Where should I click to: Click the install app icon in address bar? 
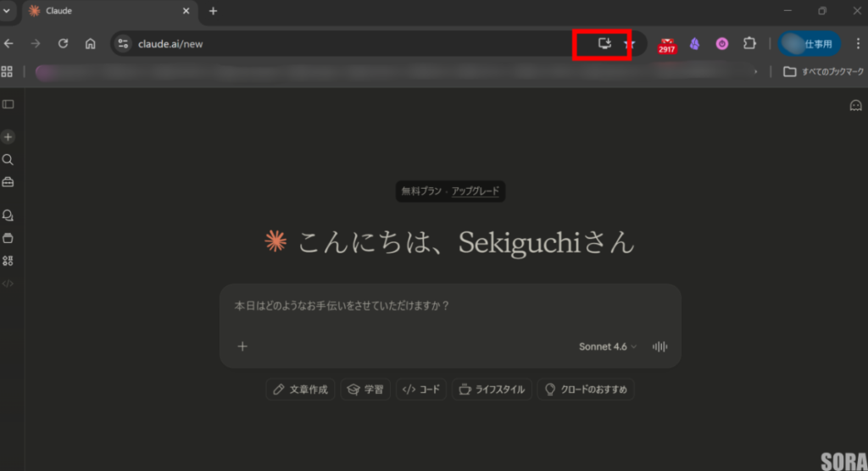click(x=604, y=43)
